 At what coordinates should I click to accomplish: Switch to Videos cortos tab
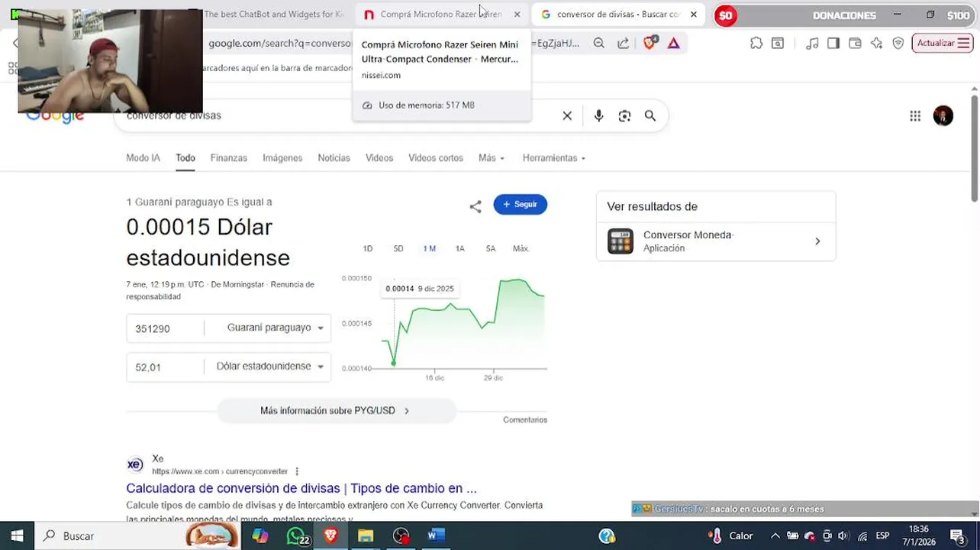pos(436,158)
